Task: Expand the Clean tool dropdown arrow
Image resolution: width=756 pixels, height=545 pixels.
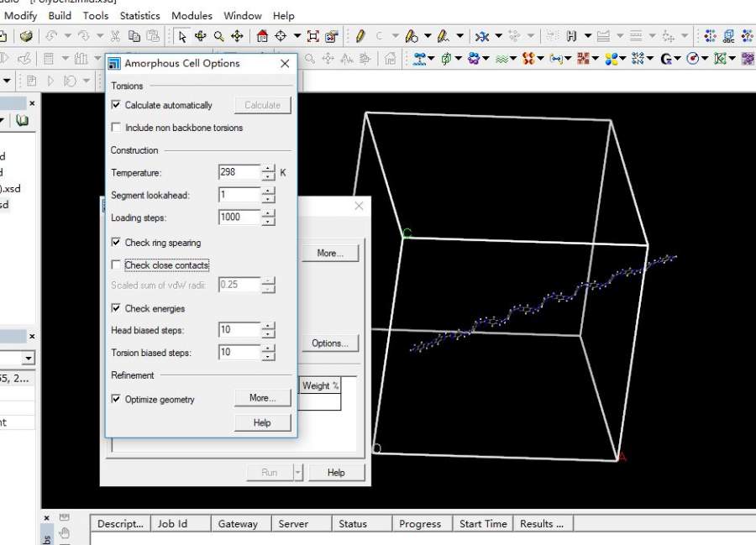Action: [498, 36]
